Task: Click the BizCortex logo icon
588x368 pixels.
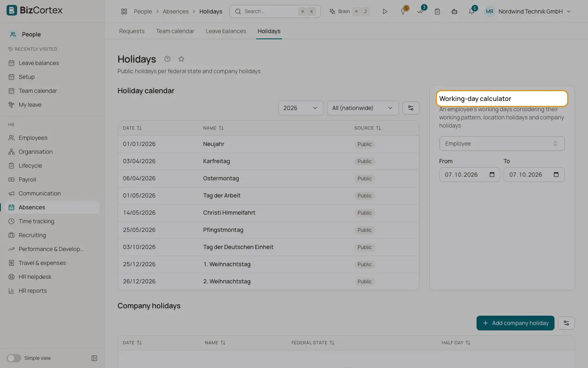Action: pyautogui.click(x=12, y=10)
